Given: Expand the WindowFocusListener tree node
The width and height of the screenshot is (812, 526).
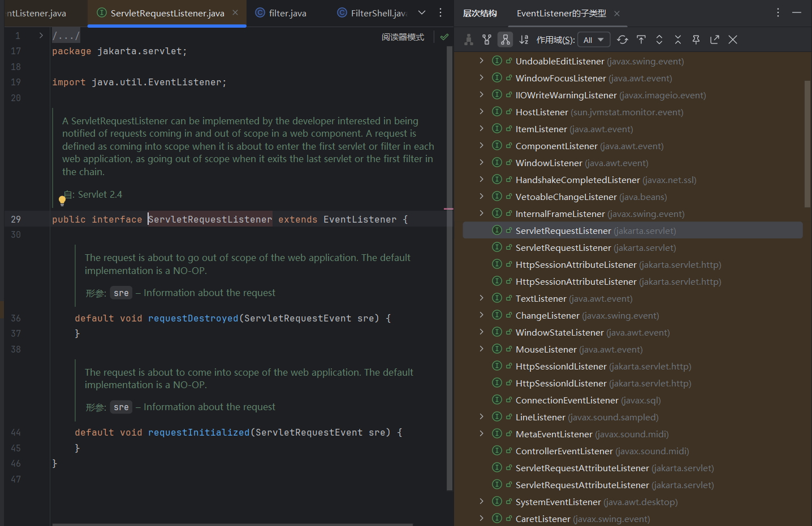Looking at the screenshot, I should point(481,78).
